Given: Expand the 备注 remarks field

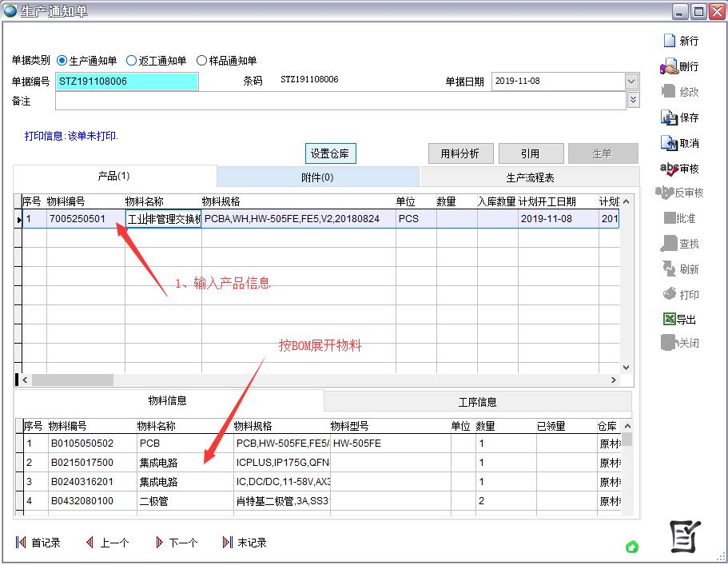Looking at the screenshot, I should point(633,100).
